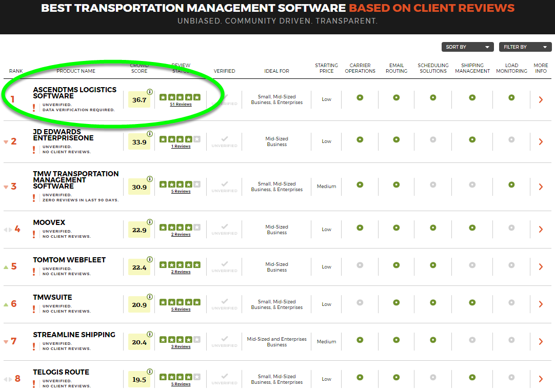
Task: Click the unverified checkmark in the Moovex row
Action: tap(224, 226)
